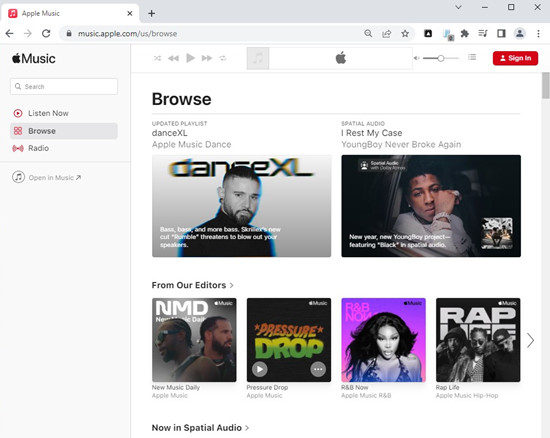Open the danceXL playlist banner

[x=241, y=206]
